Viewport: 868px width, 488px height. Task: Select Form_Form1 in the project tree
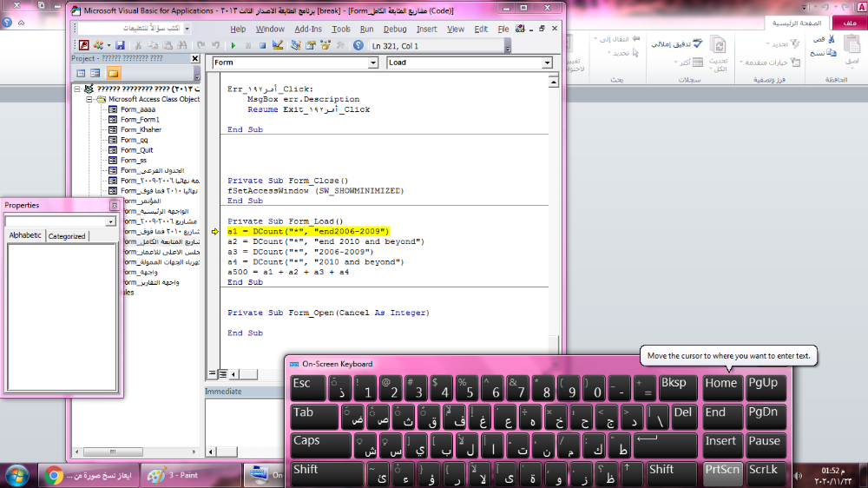140,119
